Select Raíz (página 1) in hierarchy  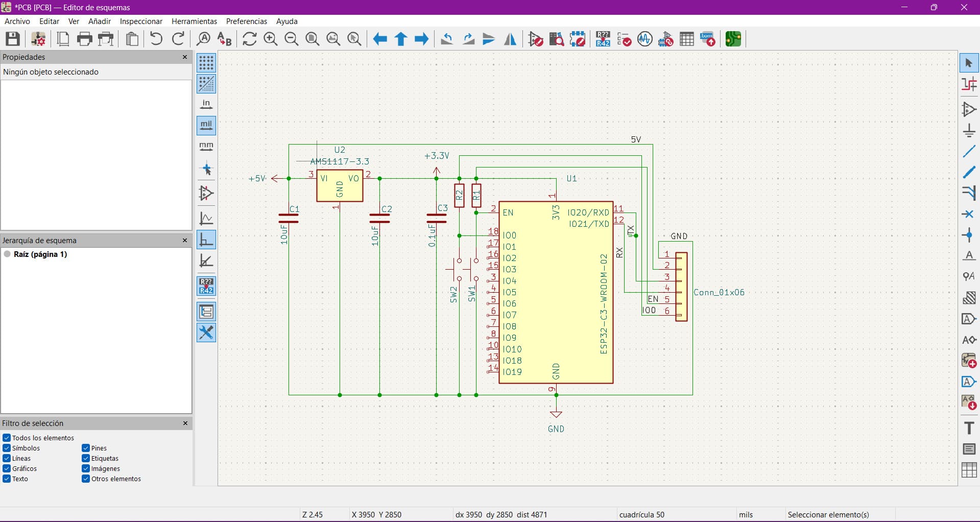40,254
